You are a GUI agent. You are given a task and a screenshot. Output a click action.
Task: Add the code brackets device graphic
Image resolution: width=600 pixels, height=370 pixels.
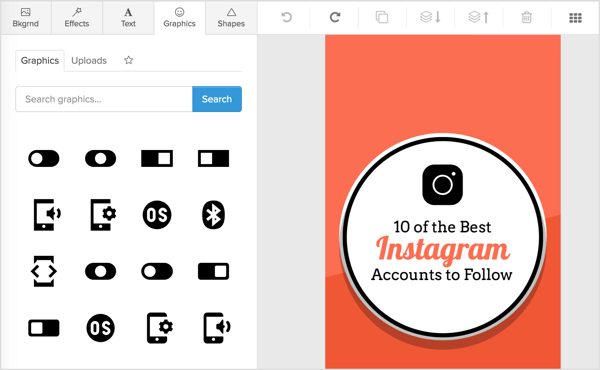point(44,271)
